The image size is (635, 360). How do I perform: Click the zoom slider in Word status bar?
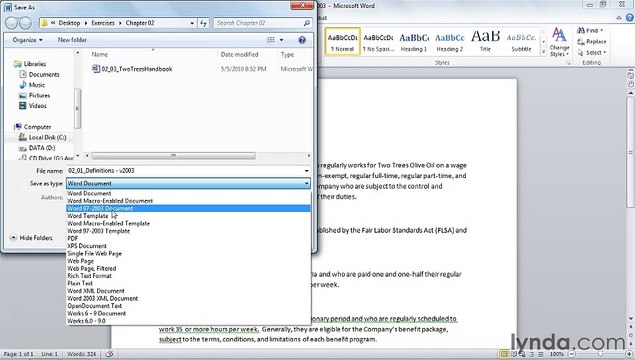coord(600,354)
